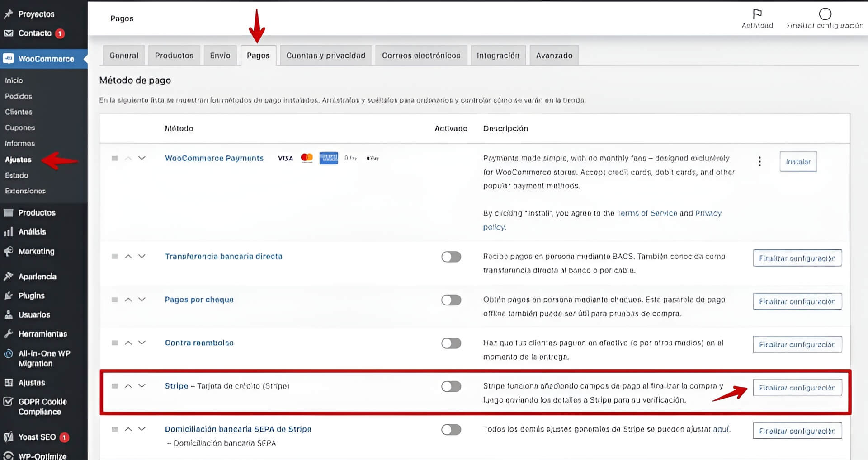868x460 pixels.
Task: Open Análisis via its chart icon
Action: point(8,232)
